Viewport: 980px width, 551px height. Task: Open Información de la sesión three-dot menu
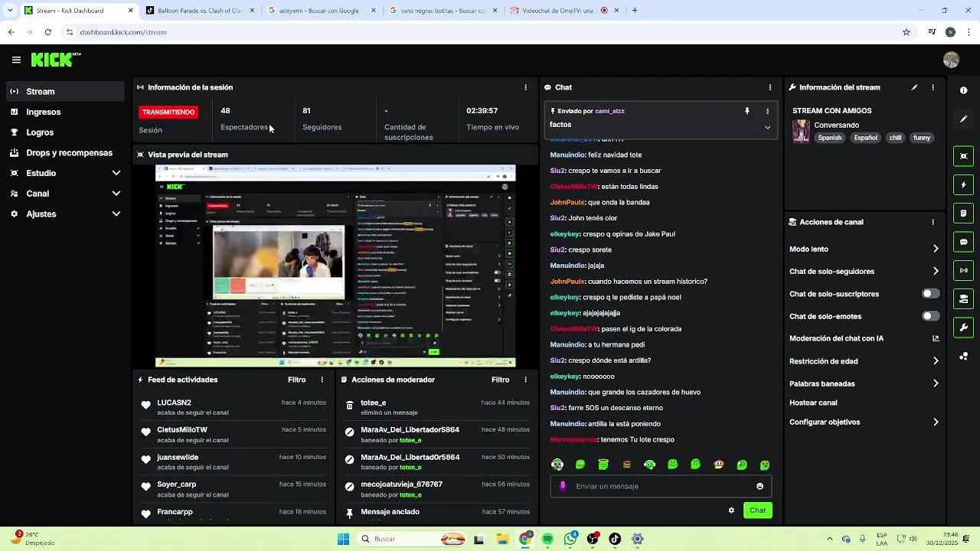click(525, 87)
